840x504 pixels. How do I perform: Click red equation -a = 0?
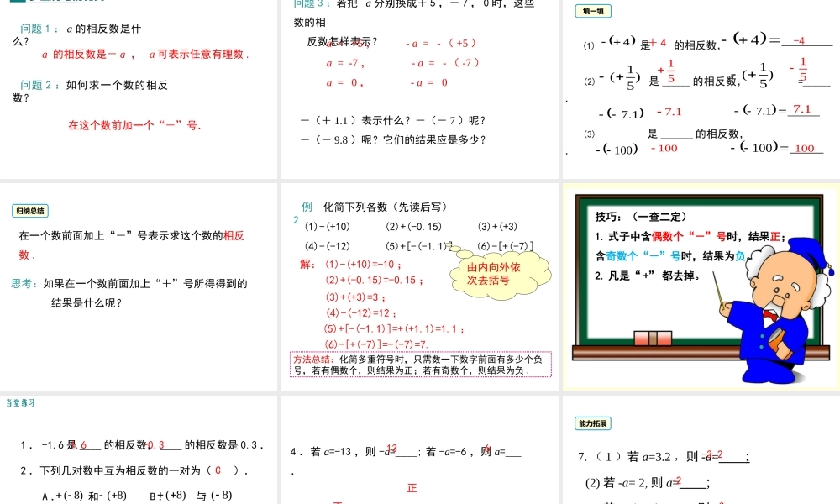[x=428, y=83]
